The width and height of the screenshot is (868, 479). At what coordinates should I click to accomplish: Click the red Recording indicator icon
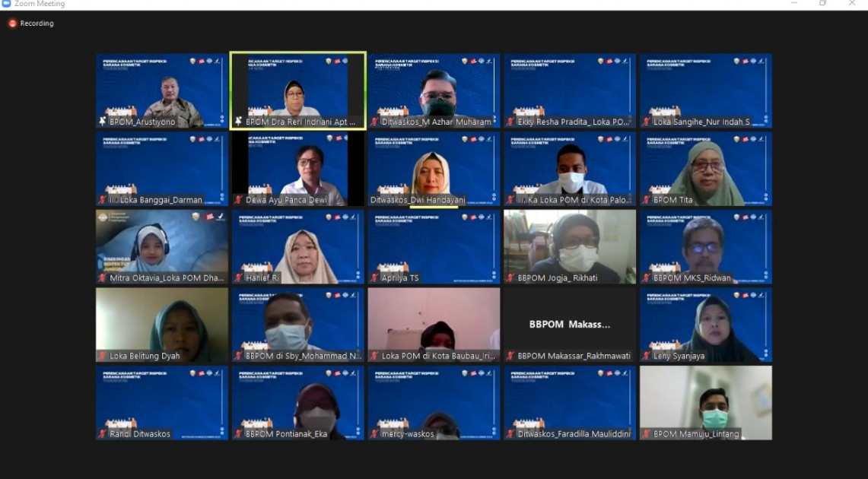pyautogui.click(x=12, y=24)
